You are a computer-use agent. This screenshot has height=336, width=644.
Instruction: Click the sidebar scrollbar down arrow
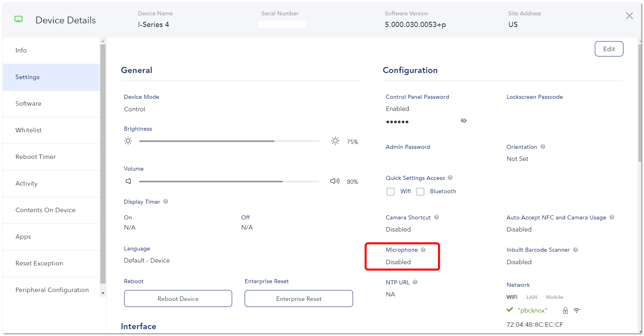pyautogui.click(x=103, y=293)
